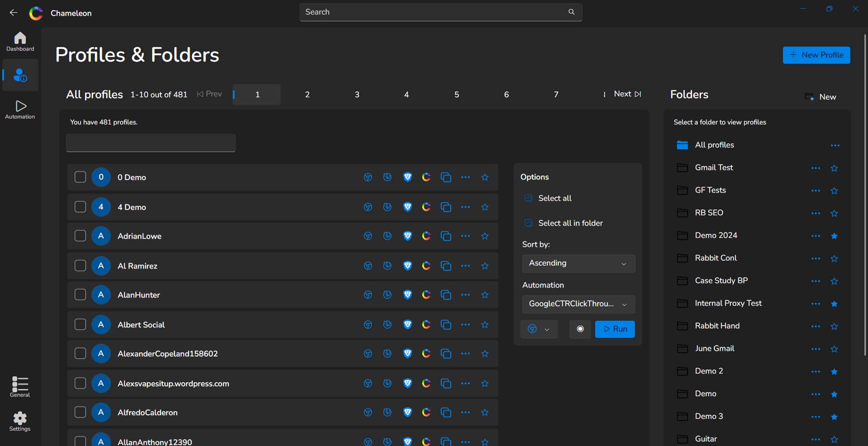868x446 pixels.
Task: Open the AlfredoCalderon profile name
Action: click(x=147, y=412)
